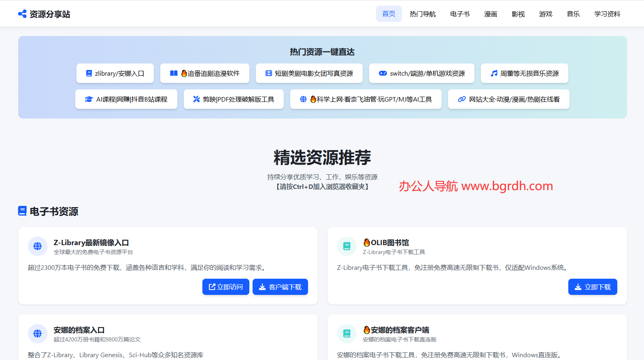Switch to the 漫画 navigation section
The height and width of the screenshot is (360, 644).
pyautogui.click(x=491, y=14)
